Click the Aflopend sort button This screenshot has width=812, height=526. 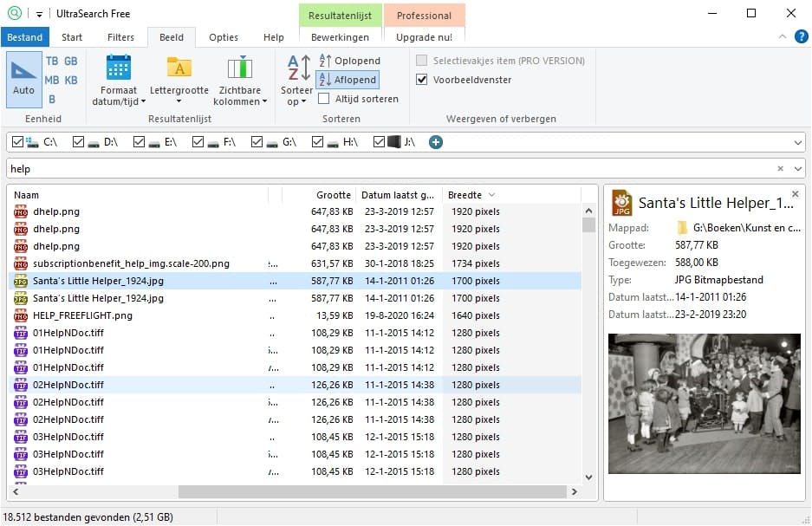click(x=348, y=80)
